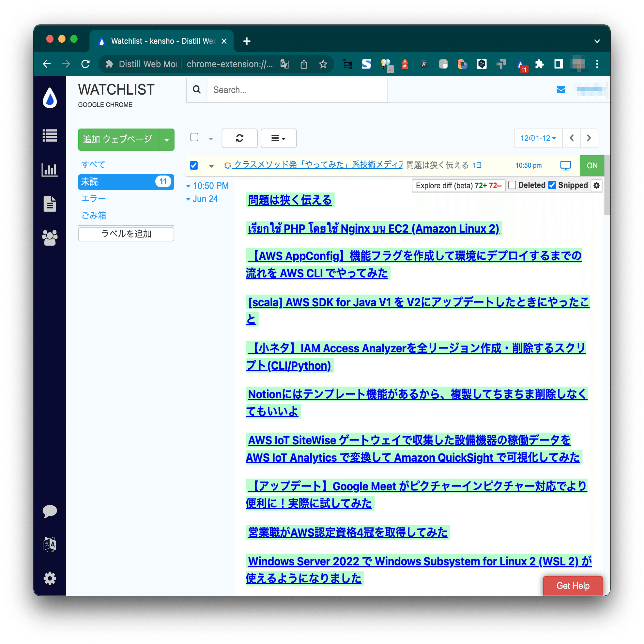The image size is (644, 644).
Task: Open the document page sidebar icon
Action: (x=50, y=204)
